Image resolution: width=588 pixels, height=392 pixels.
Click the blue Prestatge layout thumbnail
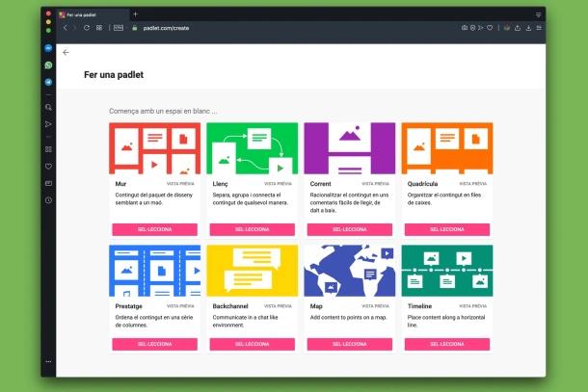(155, 271)
